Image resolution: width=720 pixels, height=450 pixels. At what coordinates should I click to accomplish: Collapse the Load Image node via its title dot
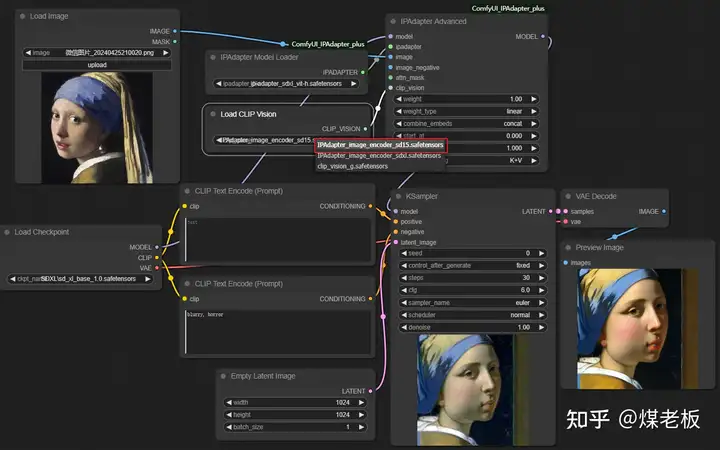point(22,16)
